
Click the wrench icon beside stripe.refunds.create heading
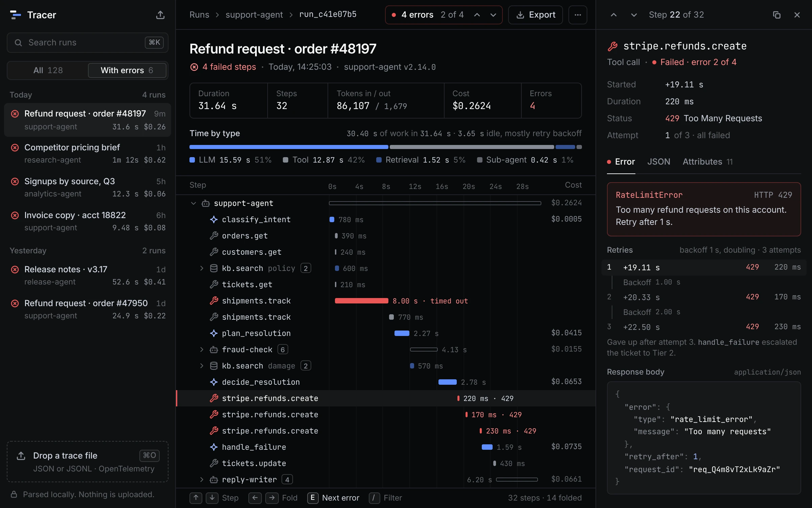pyautogui.click(x=613, y=46)
